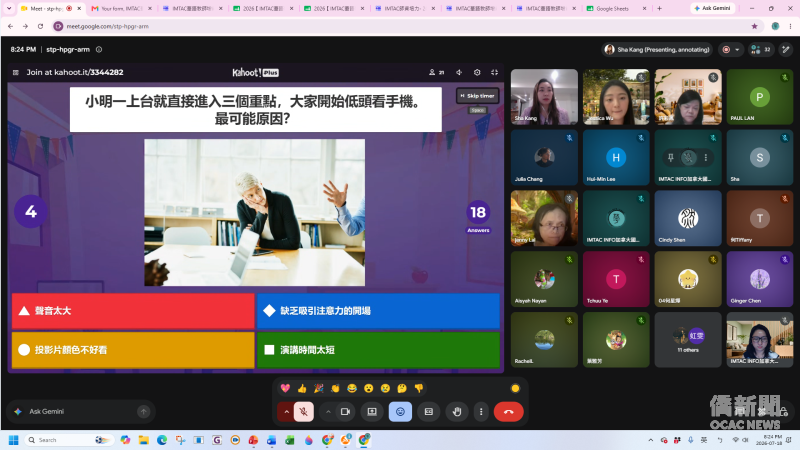Click the Windows taskbar search box
The width and height of the screenshot is (800, 450).
69,440
